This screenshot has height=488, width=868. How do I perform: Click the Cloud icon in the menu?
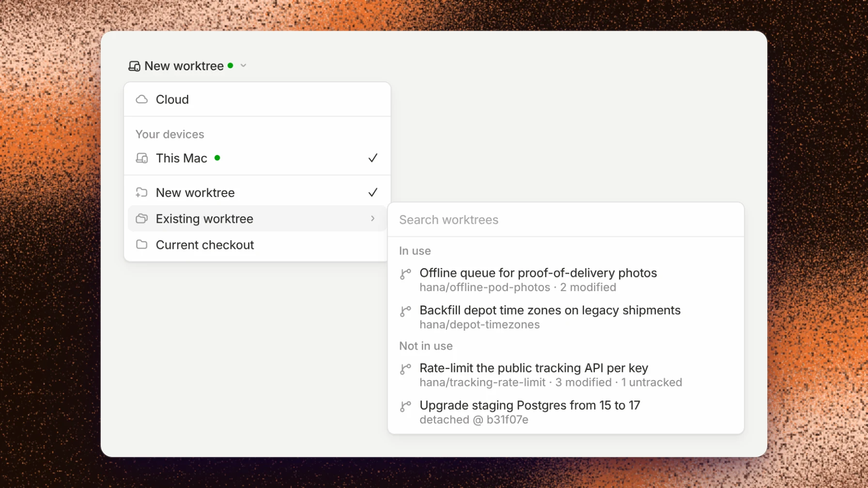(141, 99)
